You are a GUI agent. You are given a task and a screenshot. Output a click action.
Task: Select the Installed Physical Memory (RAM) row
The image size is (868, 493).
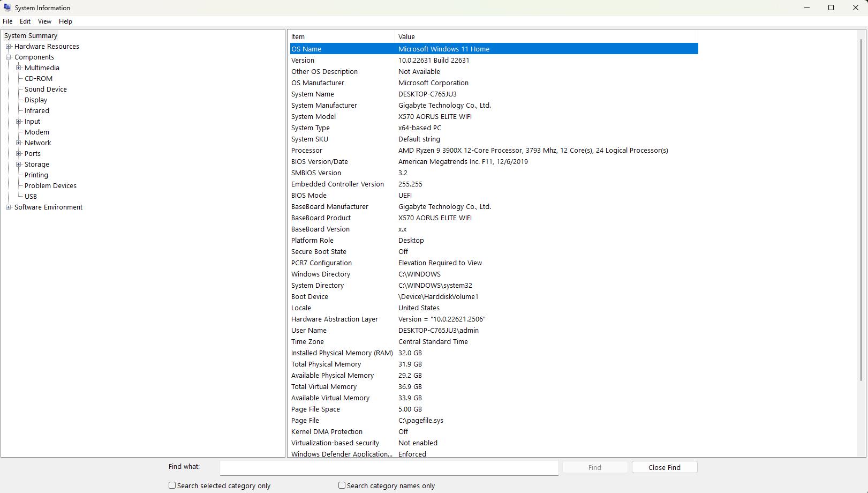(x=494, y=353)
